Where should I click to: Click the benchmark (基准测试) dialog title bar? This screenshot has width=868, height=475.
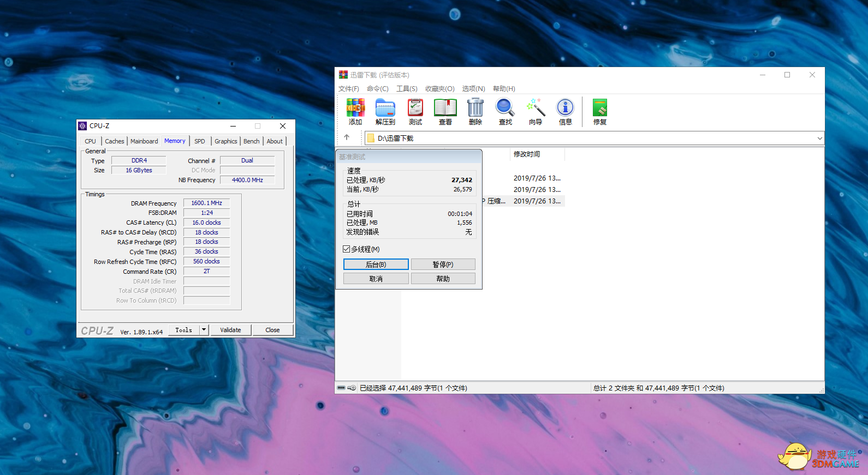(409, 157)
